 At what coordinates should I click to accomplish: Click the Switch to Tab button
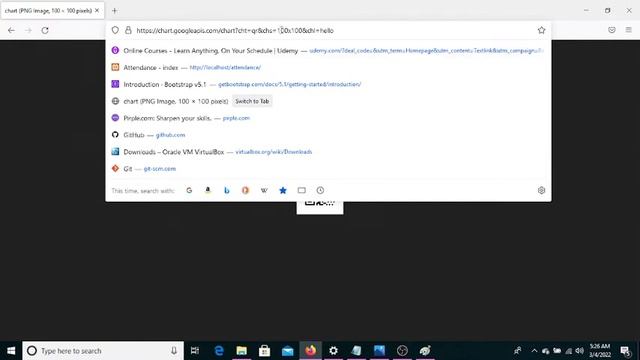[x=252, y=101]
